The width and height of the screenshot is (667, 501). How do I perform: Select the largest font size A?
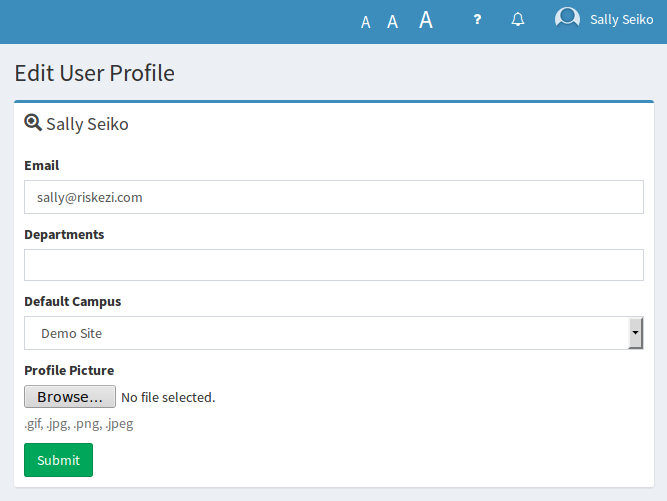[x=426, y=20]
